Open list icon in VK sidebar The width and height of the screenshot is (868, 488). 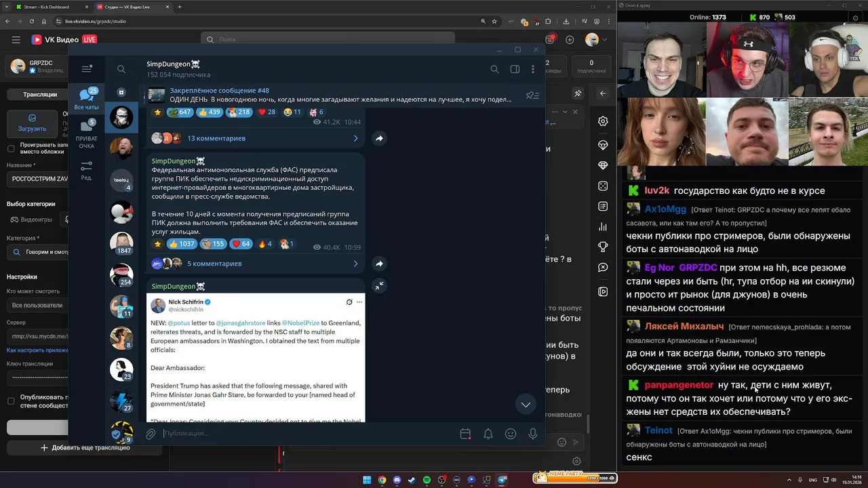[603, 206]
